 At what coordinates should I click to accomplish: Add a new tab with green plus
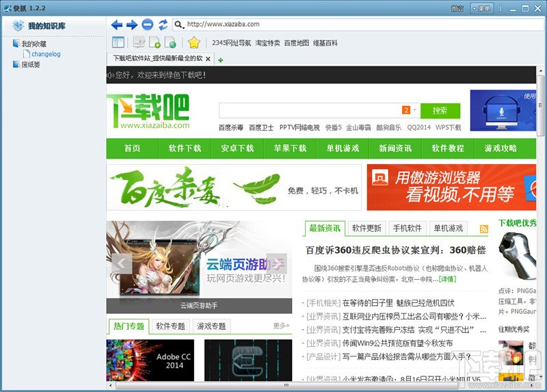(x=220, y=60)
